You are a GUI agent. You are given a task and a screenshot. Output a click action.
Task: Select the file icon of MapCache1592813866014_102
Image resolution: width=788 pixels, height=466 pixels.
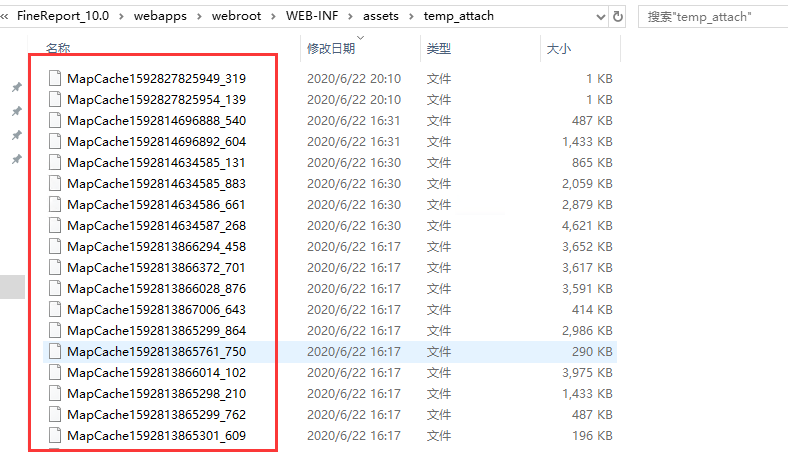click(55, 372)
